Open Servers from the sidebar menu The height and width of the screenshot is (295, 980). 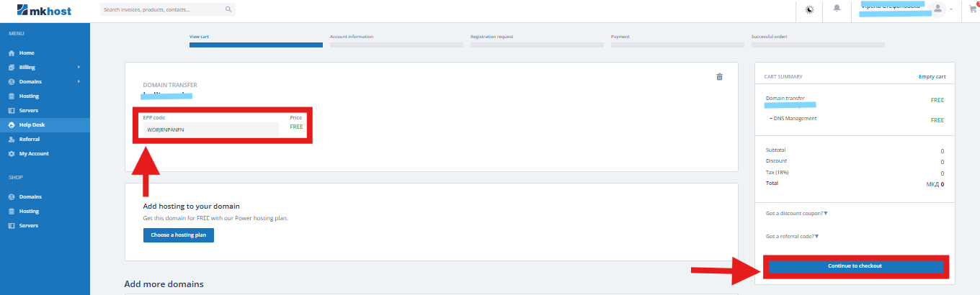click(x=29, y=111)
